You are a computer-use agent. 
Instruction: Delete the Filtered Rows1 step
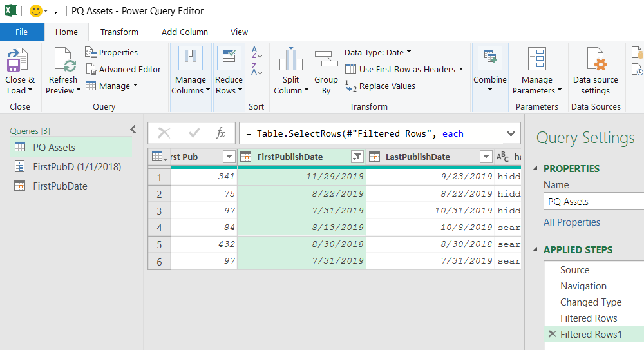(x=552, y=334)
